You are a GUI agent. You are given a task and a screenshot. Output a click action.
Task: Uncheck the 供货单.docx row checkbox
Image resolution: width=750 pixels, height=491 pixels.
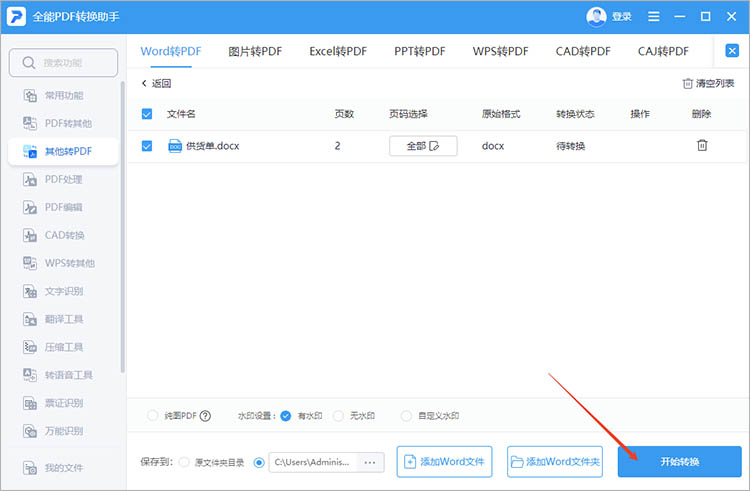point(147,146)
